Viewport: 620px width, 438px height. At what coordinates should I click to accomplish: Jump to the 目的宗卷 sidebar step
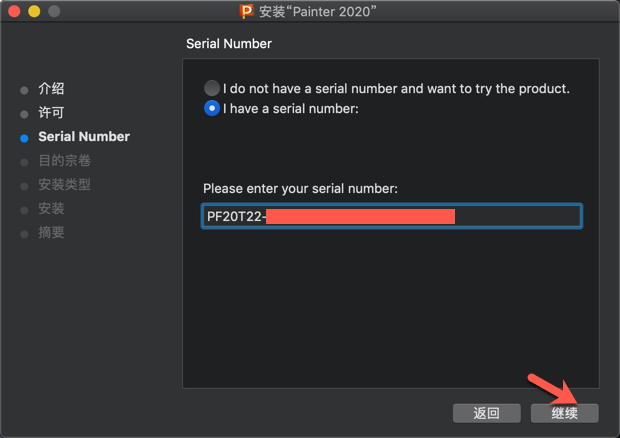64,161
